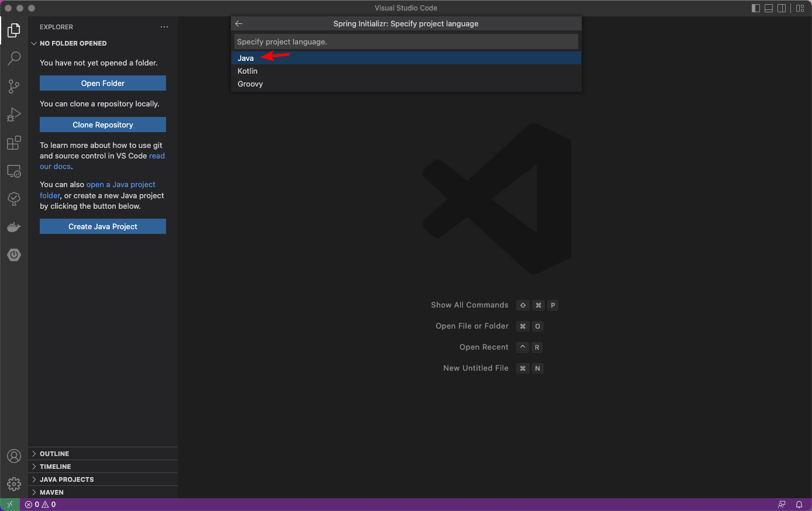Open the Spring Boot Dashboard icon

coord(14,255)
